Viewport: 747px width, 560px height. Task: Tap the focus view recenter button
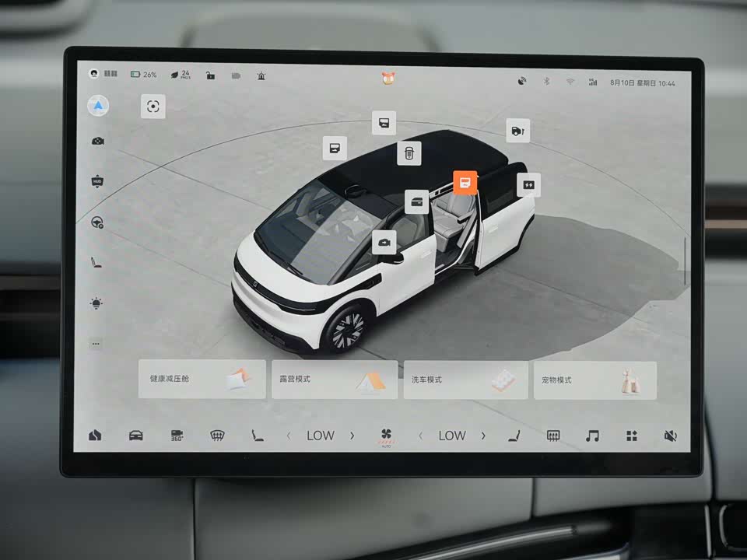153,107
